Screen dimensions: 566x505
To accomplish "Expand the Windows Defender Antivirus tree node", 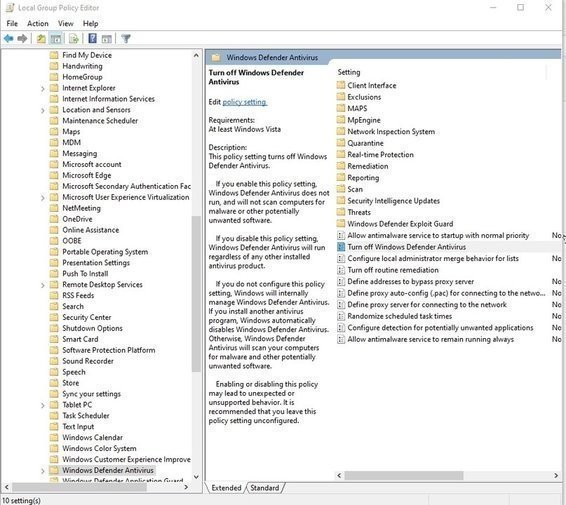I will tap(43, 471).
